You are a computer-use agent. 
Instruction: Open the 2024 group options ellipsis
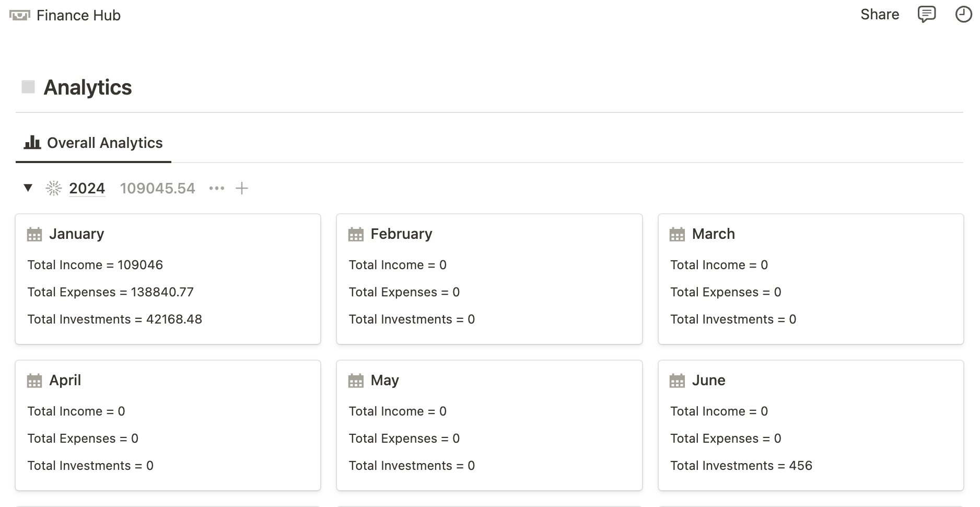tap(217, 188)
